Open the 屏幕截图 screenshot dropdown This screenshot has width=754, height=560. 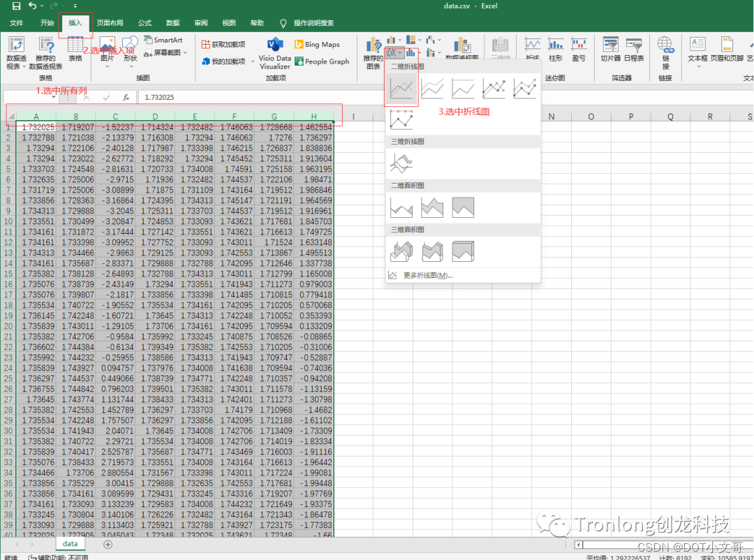coord(165,52)
